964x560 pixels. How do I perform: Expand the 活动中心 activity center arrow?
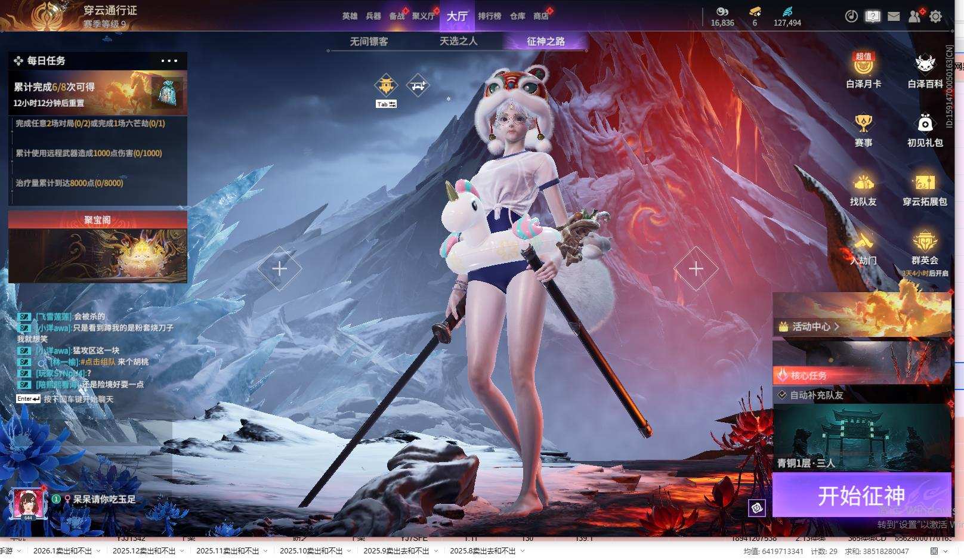837,327
